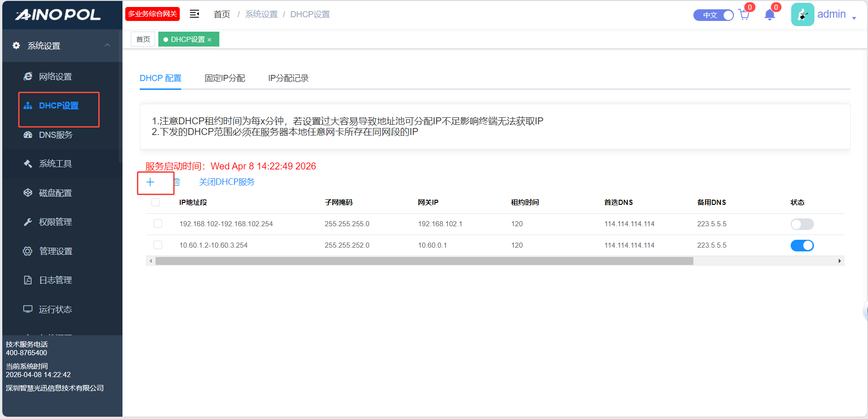Open DNS服务 in the sidebar
This screenshot has width=868, height=419.
[55, 135]
